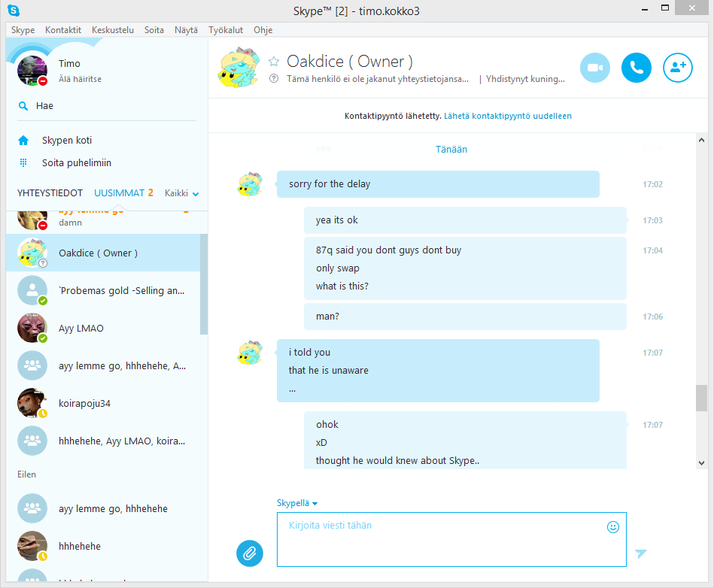The width and height of the screenshot is (714, 588).
Task: Switch to the YHTEYSTIEDOT tab
Action: pos(50,193)
